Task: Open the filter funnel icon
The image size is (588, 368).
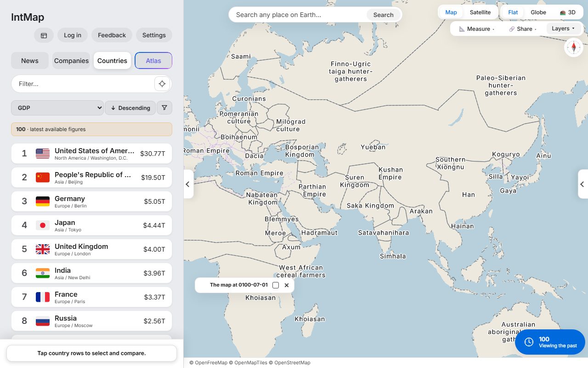Action: tap(164, 108)
